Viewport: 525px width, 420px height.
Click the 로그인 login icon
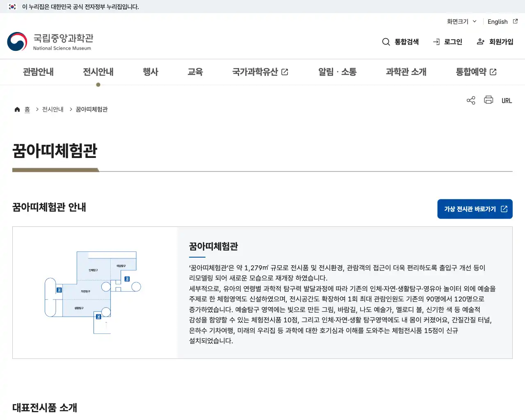tap(436, 41)
